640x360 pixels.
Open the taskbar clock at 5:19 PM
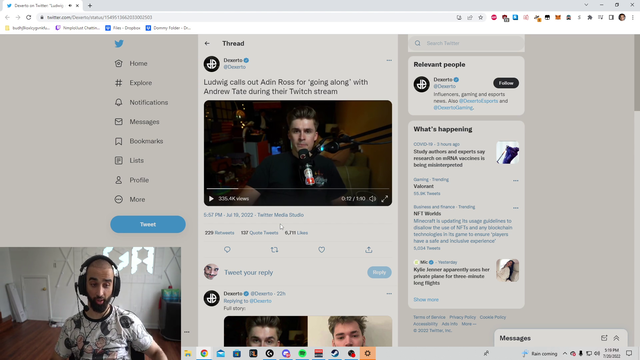point(612,353)
